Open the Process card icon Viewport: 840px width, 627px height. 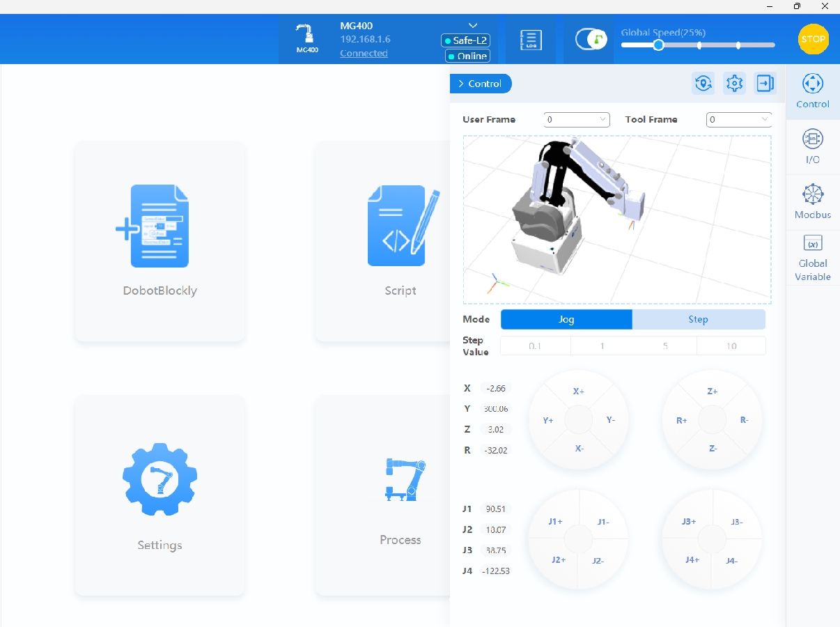405,479
